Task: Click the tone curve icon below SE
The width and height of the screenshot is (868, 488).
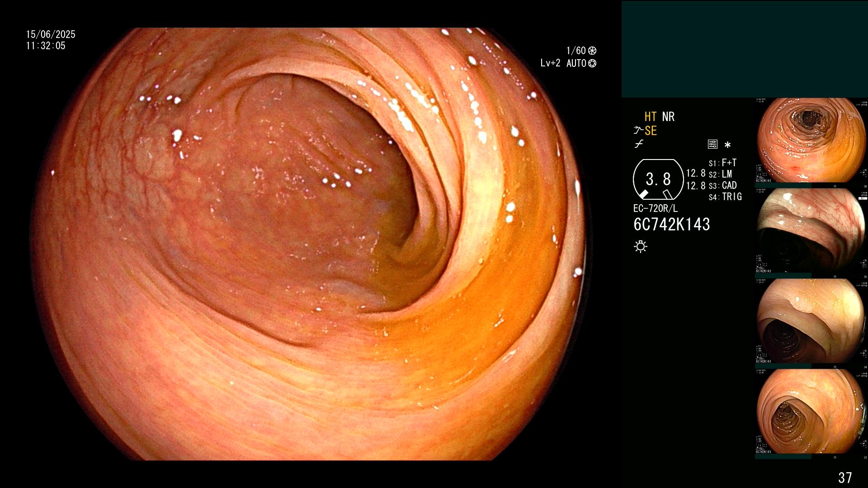Action: (x=639, y=144)
